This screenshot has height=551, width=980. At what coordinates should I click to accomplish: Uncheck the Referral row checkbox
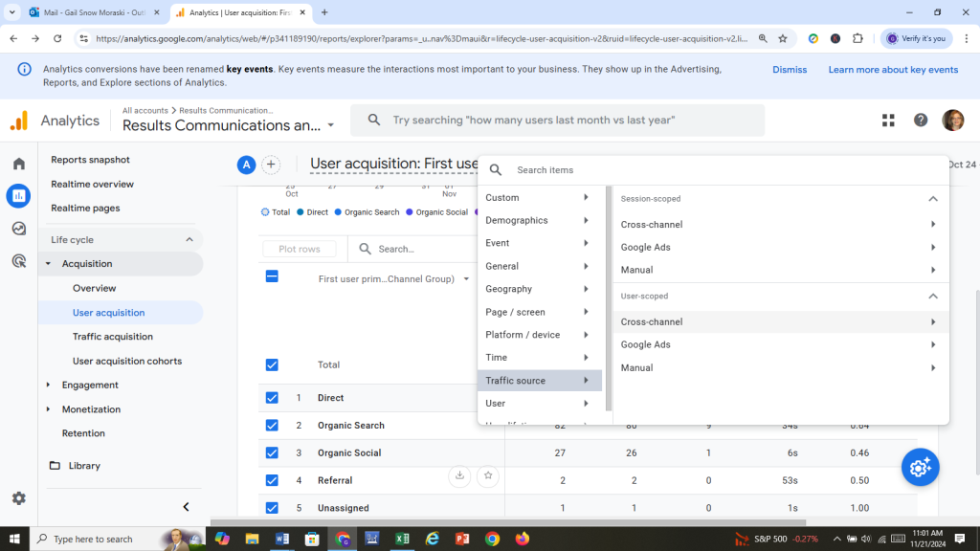(272, 480)
